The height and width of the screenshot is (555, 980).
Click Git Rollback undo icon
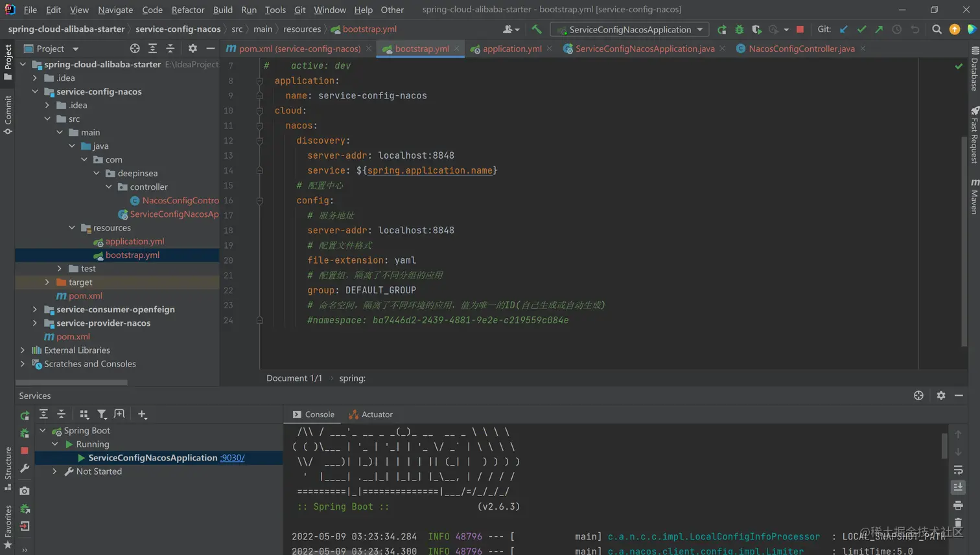915,29
